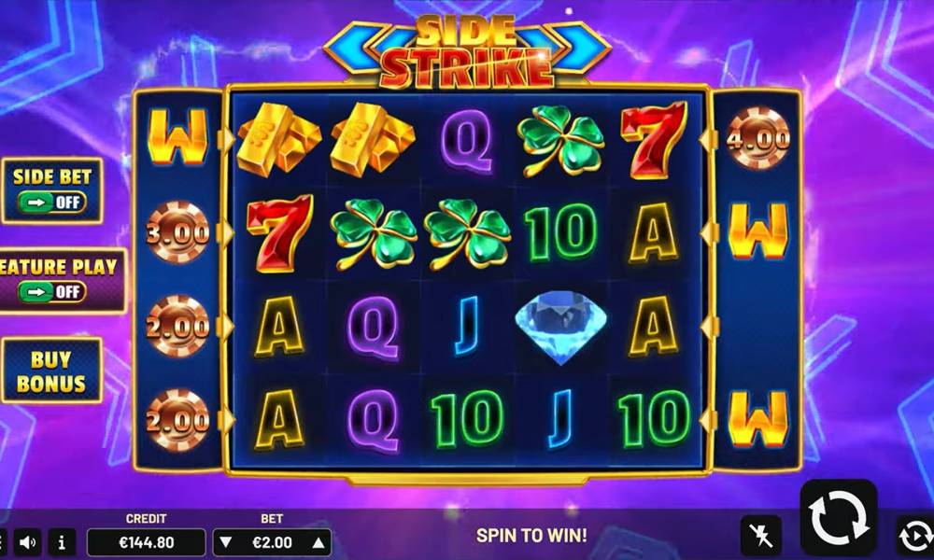
Task: Increase the bet with up arrow
Action: pos(318,542)
